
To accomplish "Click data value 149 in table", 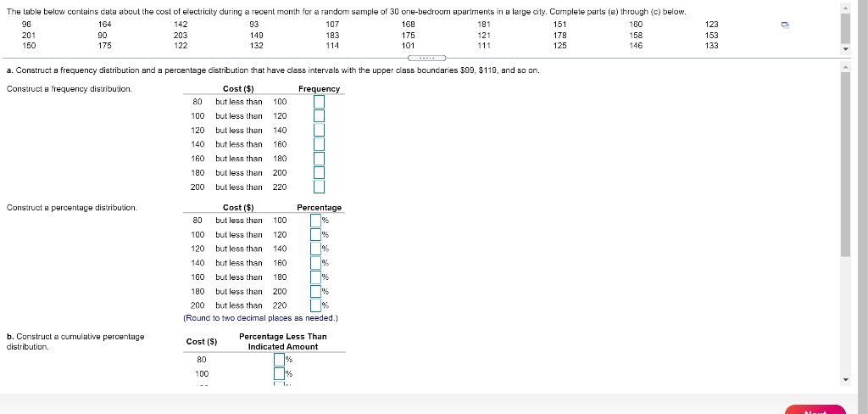I will [x=257, y=35].
